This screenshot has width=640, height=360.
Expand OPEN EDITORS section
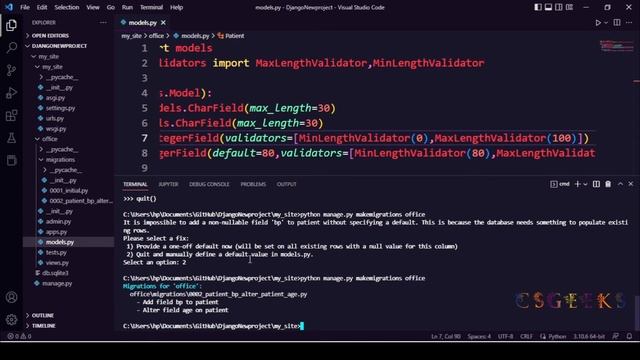click(x=50, y=36)
